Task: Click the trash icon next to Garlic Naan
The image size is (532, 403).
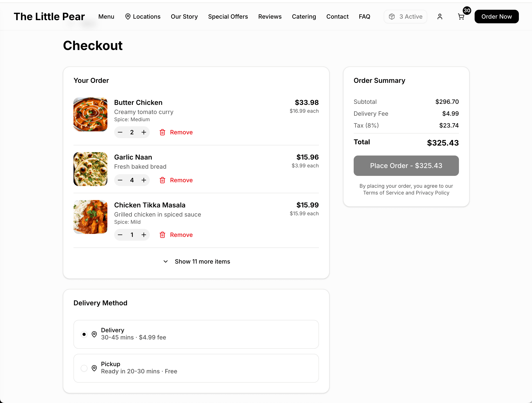Action: [x=163, y=180]
